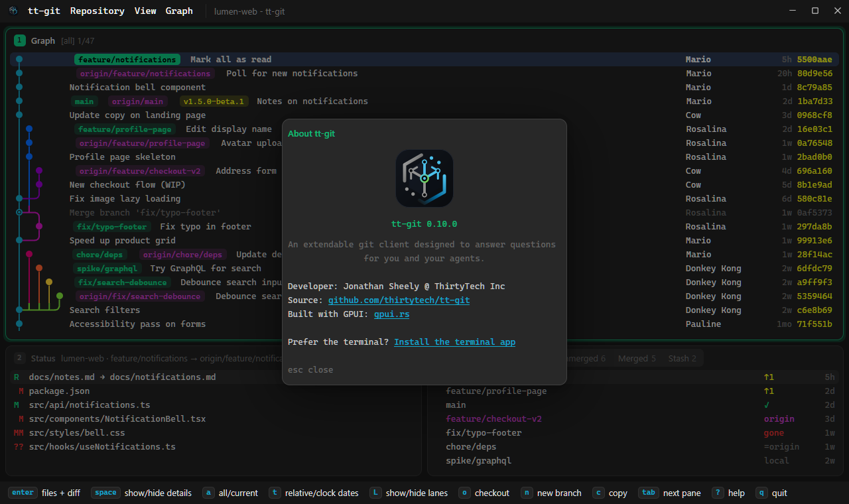This screenshot has width=849, height=504.
Task: Click the tt-git logo in About dialog
Action: [424, 178]
